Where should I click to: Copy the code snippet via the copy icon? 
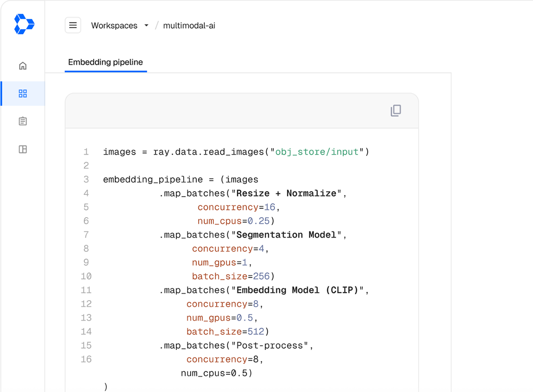[395, 111]
